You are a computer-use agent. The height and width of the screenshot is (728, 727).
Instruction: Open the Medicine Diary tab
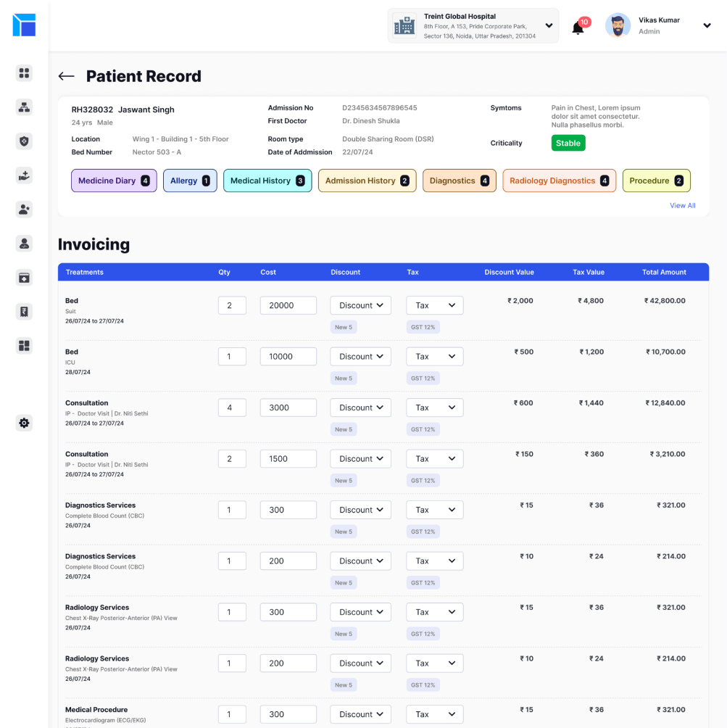click(x=114, y=181)
